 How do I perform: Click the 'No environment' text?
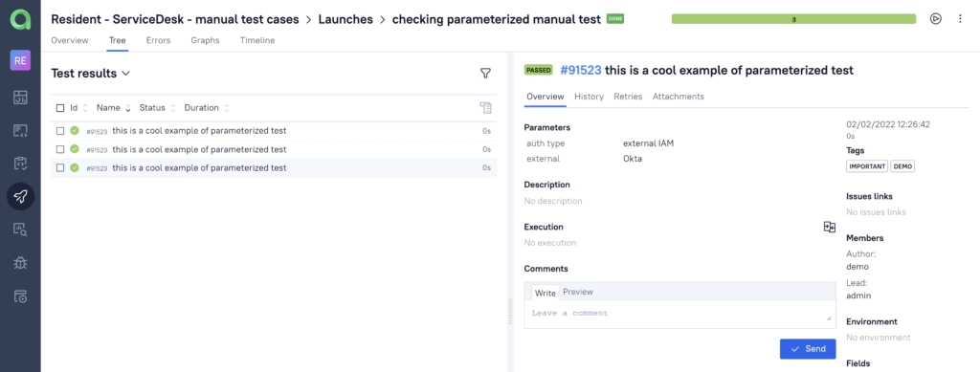coord(879,338)
